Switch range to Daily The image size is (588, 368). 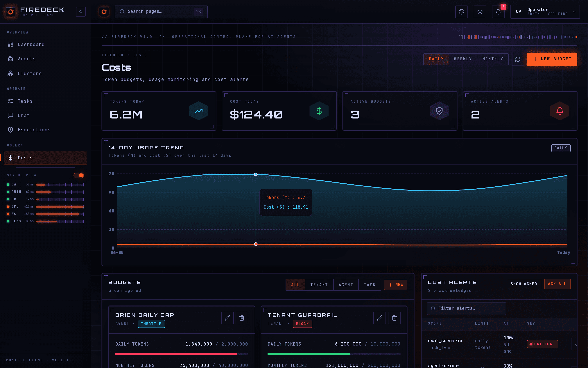436,59
